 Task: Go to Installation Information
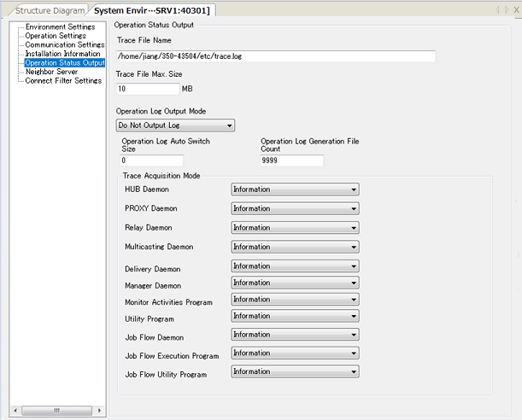(62, 54)
